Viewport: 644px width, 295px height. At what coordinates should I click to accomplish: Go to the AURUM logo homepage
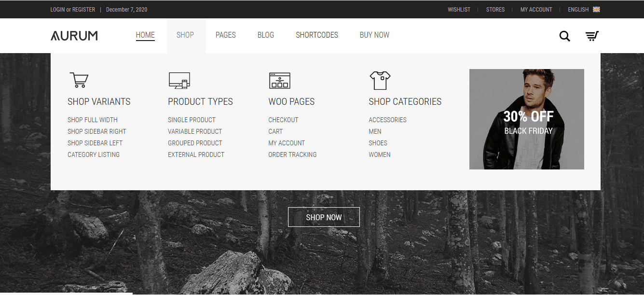74,36
